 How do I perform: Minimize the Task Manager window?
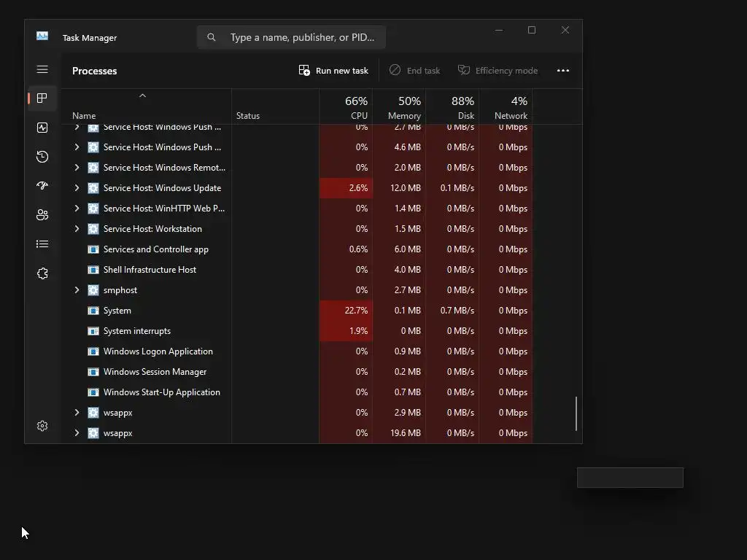[x=499, y=31]
